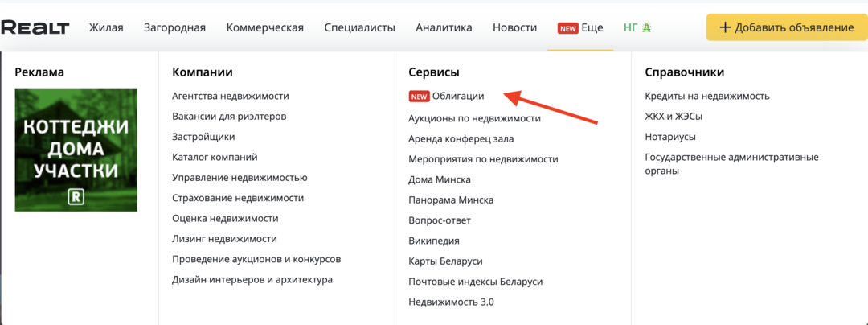Viewport: 868px width, 325px height.
Task: Open Кредиты на недвижимость reference
Action: [707, 96]
